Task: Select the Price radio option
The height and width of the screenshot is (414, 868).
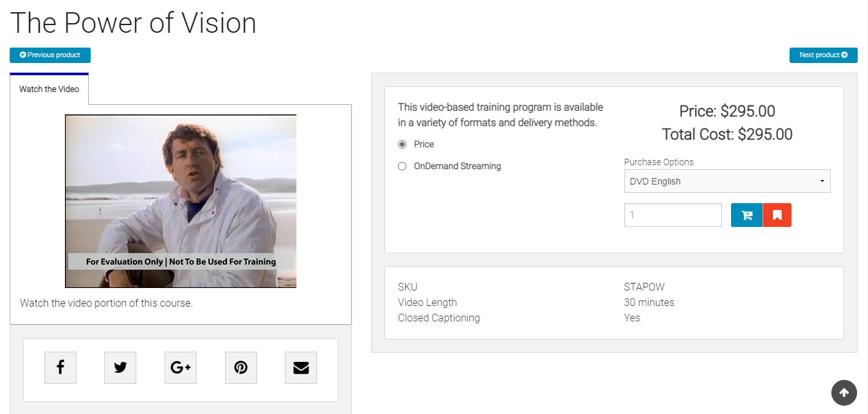Action: click(x=402, y=145)
